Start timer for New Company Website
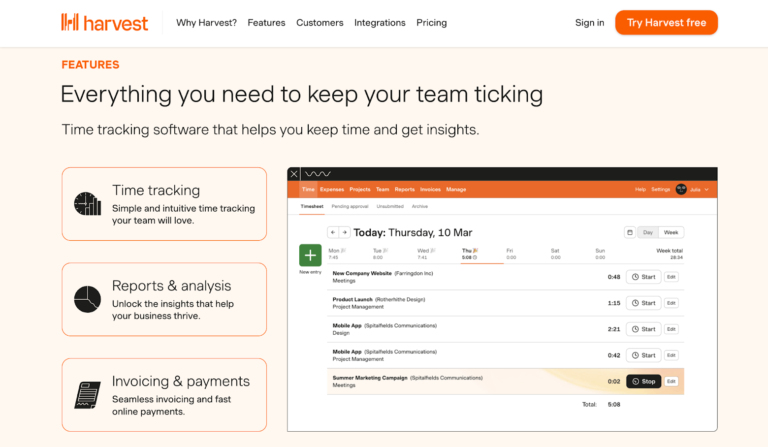 click(x=643, y=277)
